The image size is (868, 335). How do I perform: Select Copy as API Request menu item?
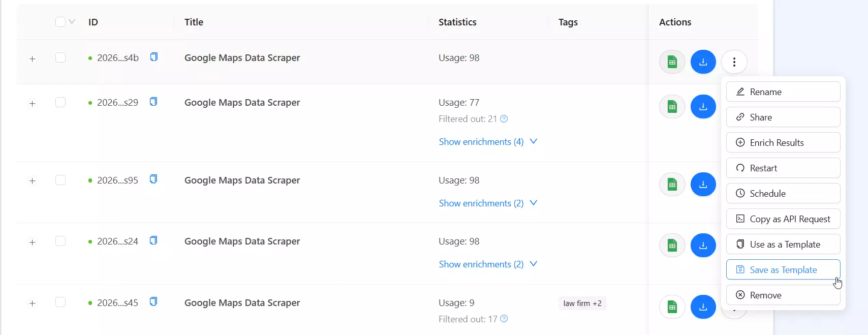point(783,219)
